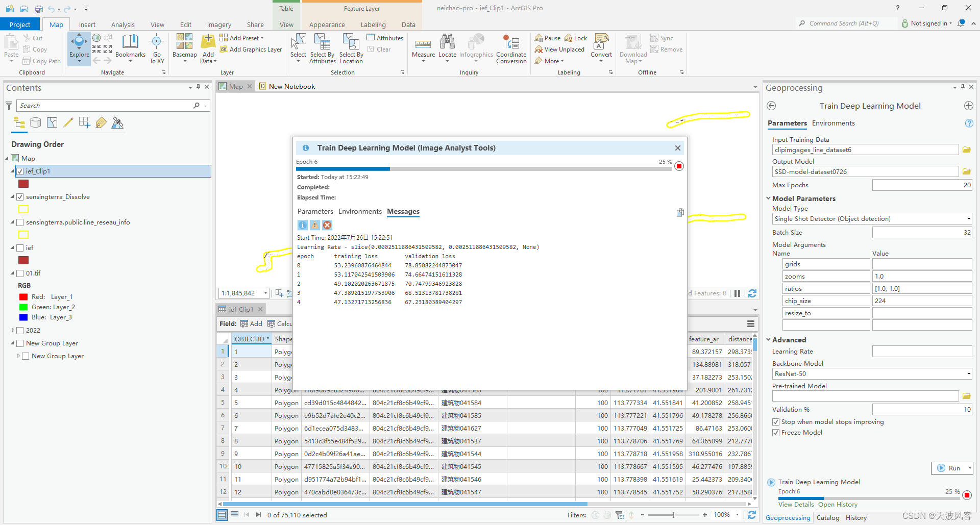Open the Analysis ribbon tab

click(123, 24)
